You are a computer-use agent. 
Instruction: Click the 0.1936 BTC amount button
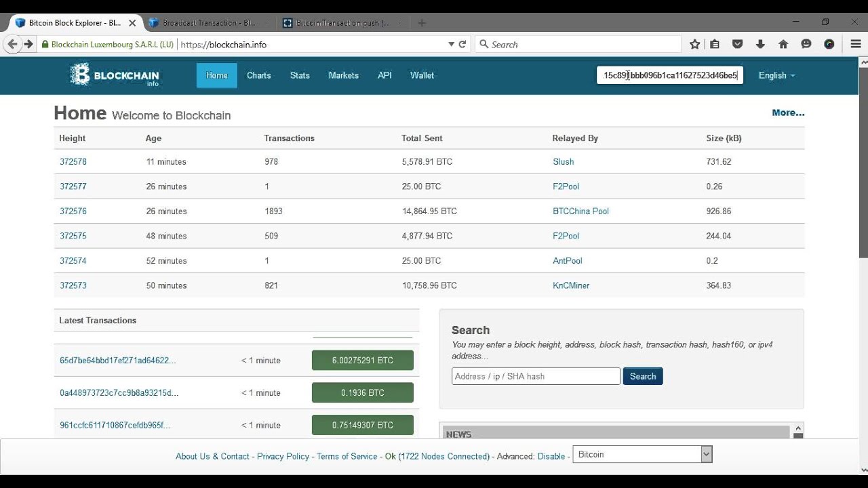[363, 392]
